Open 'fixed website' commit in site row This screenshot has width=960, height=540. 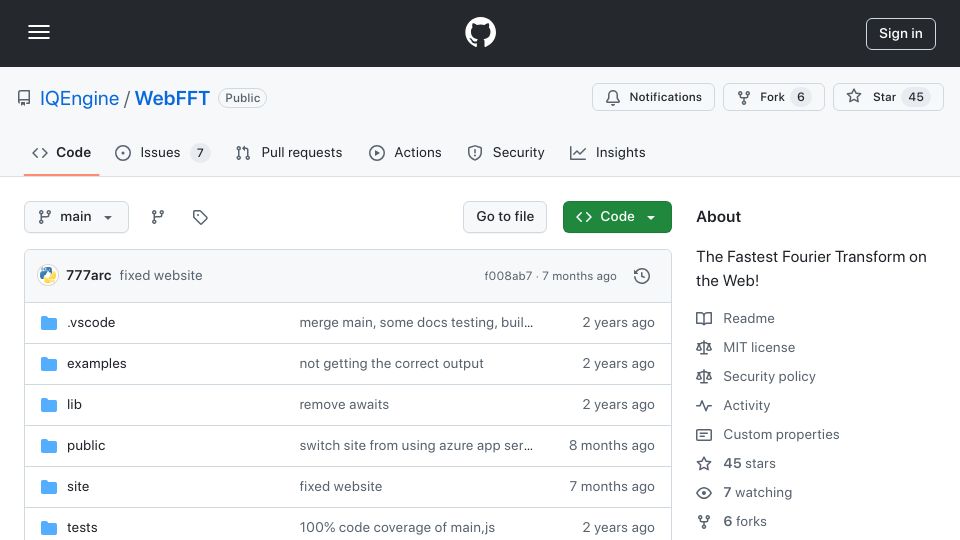[x=340, y=487]
